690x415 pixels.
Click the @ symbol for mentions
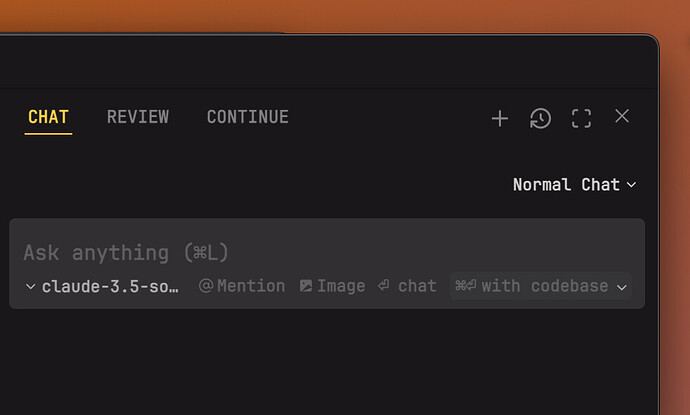click(x=206, y=286)
